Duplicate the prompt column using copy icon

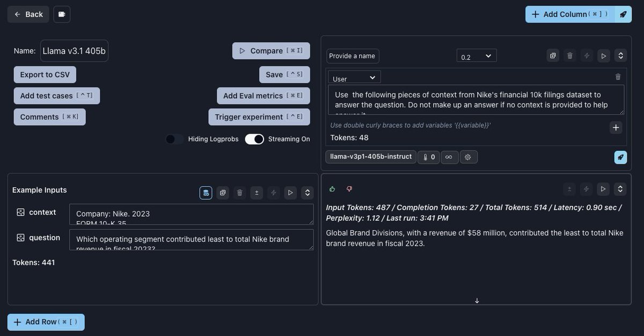click(553, 56)
